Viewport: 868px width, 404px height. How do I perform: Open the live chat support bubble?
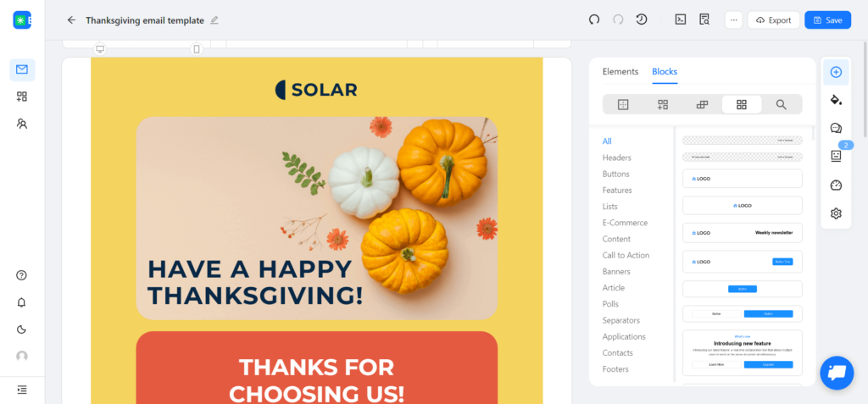point(837,373)
